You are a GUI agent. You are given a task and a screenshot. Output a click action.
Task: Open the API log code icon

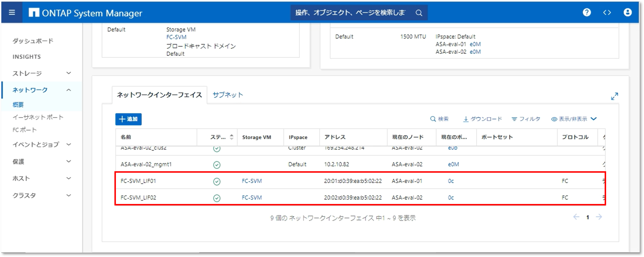[607, 12]
